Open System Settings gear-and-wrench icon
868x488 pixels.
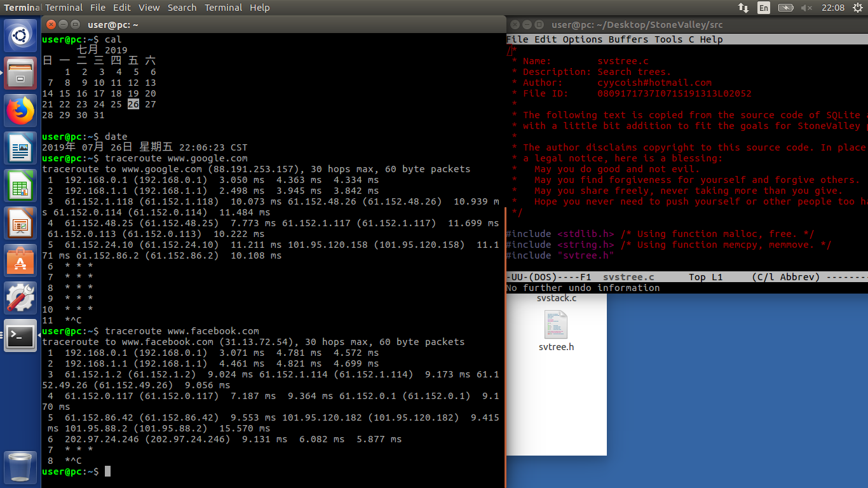[20, 298]
